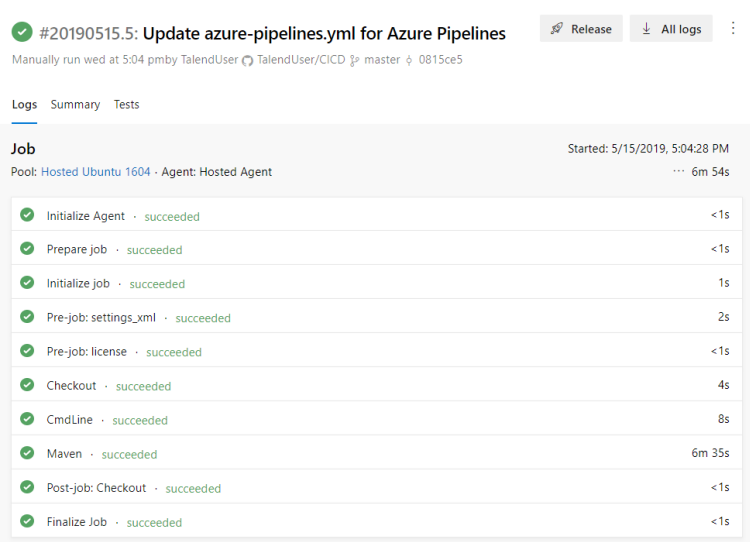The image size is (750, 542).
Task: Click the check icon for Finalize Job
Action: (x=27, y=521)
